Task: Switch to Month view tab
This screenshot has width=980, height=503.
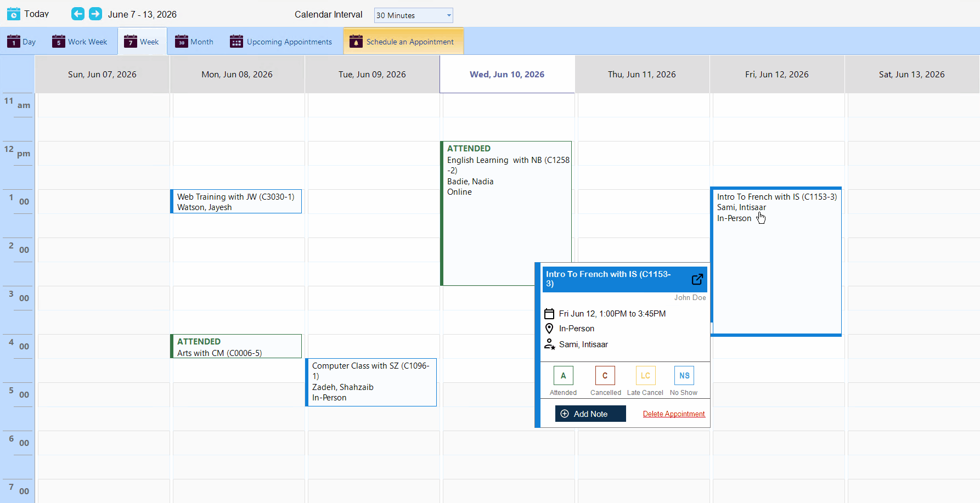Action: pos(194,42)
